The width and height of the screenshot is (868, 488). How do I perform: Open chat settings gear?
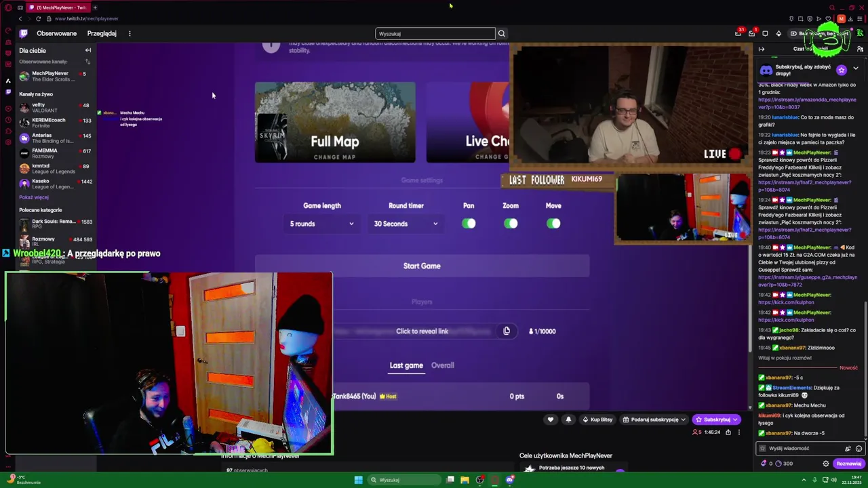point(825,464)
